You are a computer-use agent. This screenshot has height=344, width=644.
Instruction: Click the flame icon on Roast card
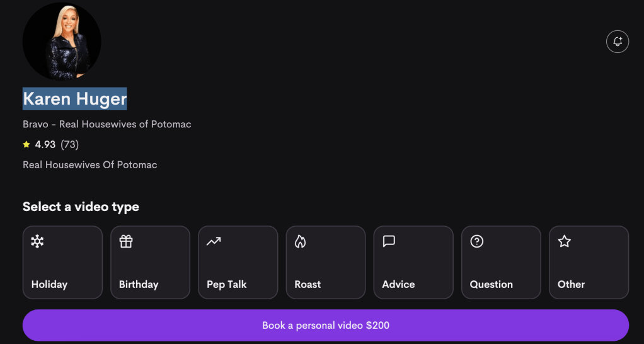tap(301, 241)
